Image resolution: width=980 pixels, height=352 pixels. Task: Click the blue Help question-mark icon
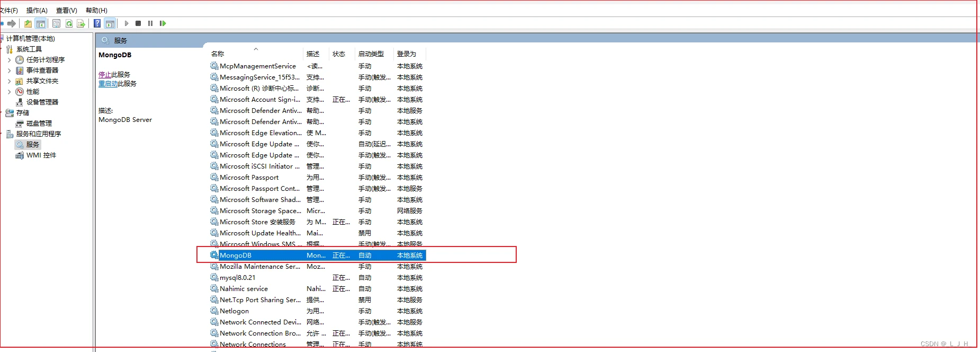97,23
